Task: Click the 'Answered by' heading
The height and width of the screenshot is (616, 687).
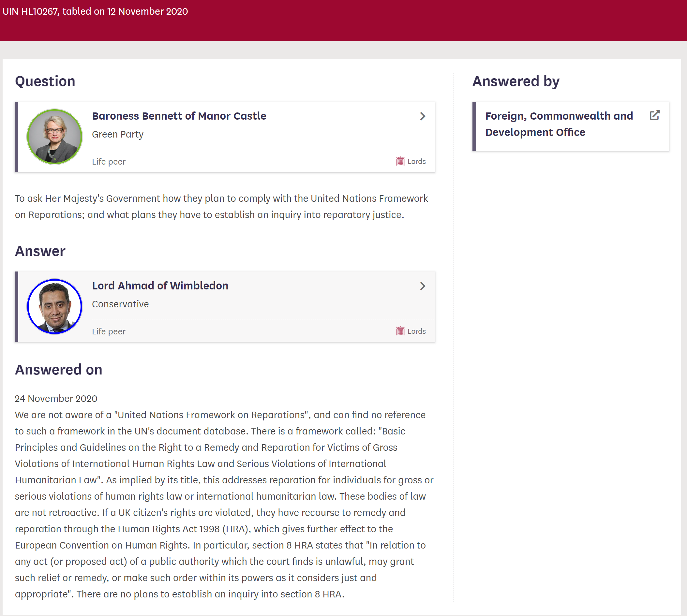Action: coord(516,81)
